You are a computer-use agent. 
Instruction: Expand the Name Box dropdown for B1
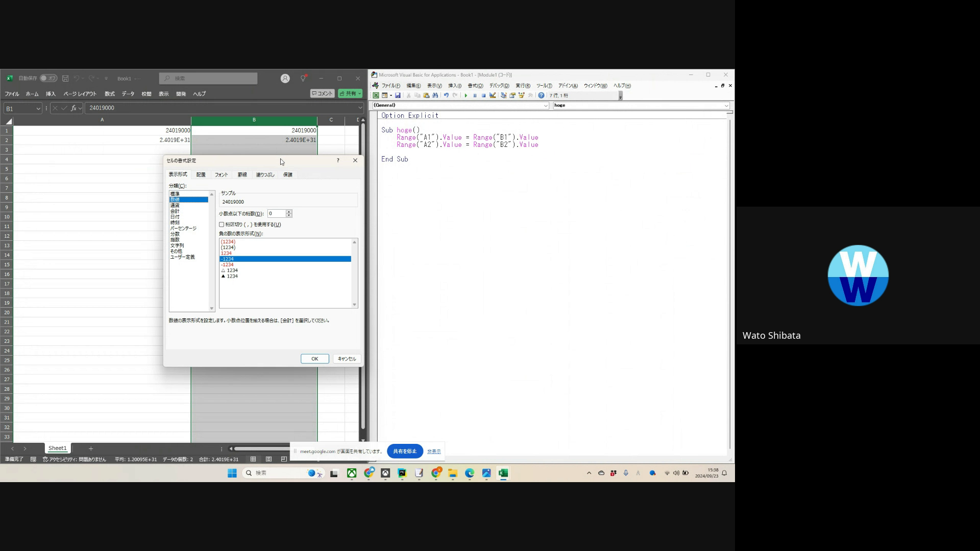coord(38,108)
